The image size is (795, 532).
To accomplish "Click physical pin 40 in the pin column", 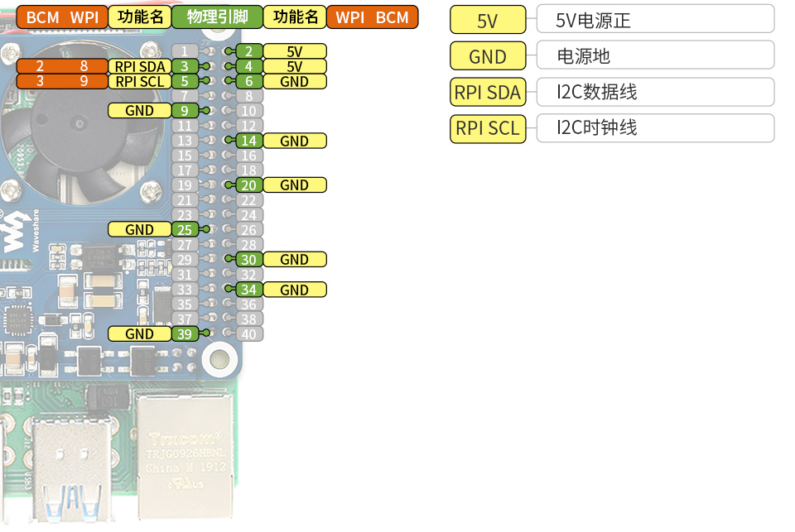I will pos(249,334).
